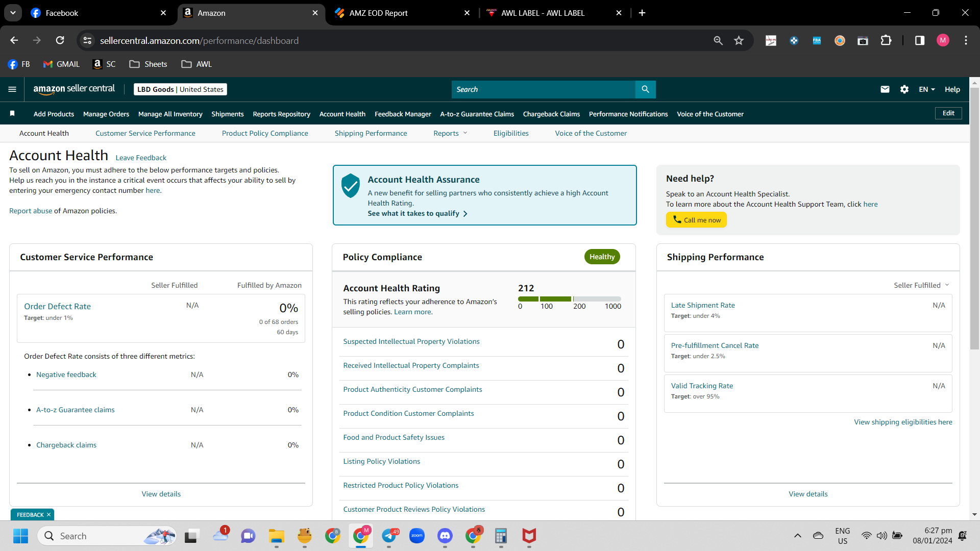Click the page vertical scrollbar thumb
The width and height of the screenshot is (980, 551).
pos(975,219)
